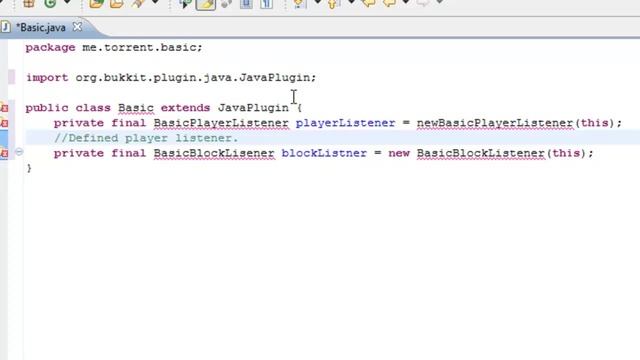Open the Next Annotation dropdown arrow
Viewport: 640px width, 360px height.
pos(317,2)
